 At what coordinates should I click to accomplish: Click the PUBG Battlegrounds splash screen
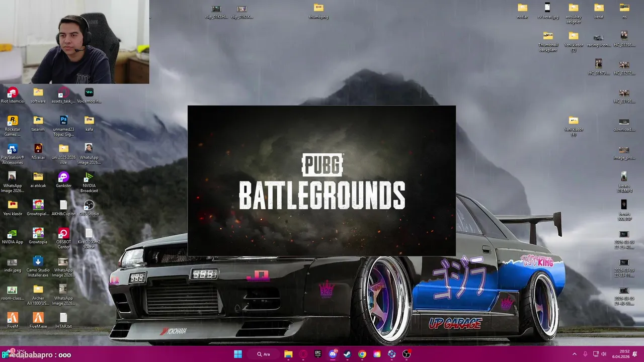pos(321,180)
